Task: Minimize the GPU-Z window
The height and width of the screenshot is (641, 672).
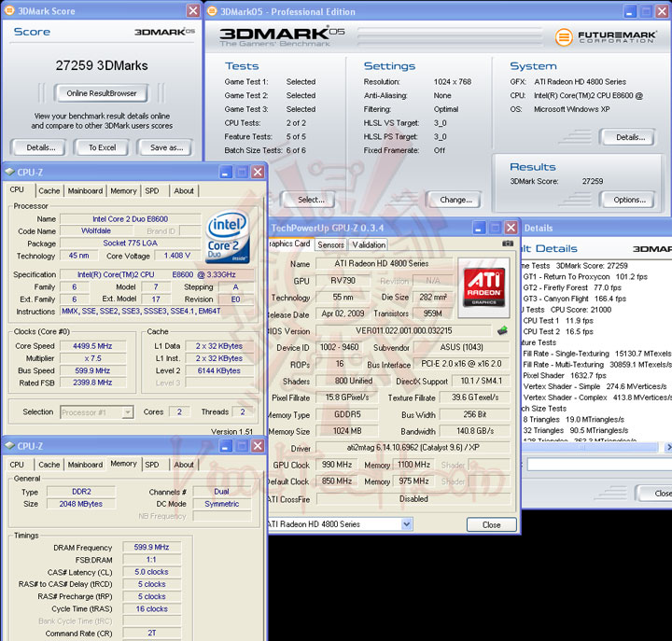Action: coord(480,228)
